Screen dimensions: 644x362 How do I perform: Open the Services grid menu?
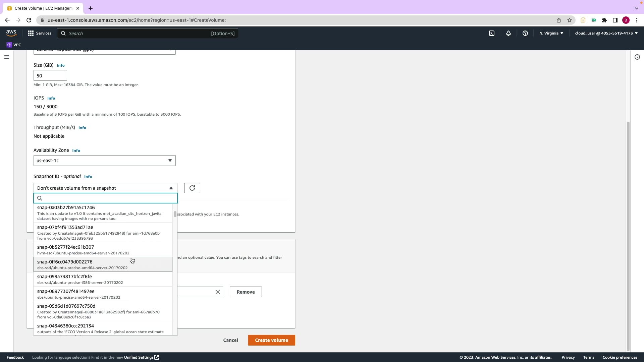39,33
